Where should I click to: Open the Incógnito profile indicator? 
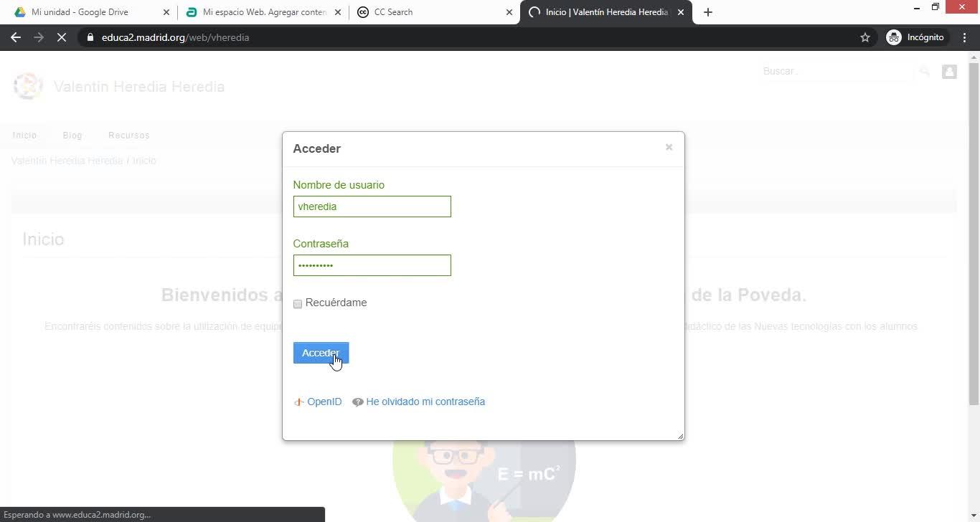pyautogui.click(x=915, y=37)
